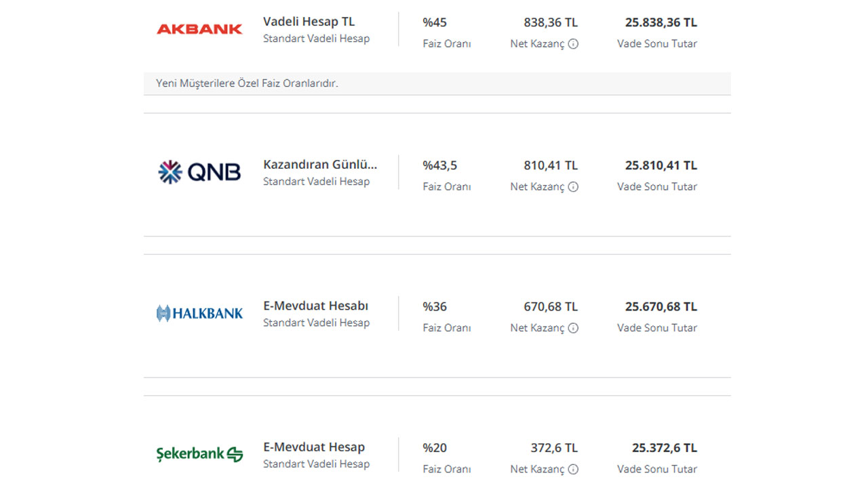
Task: Click Akbank's %45 interest rate
Action: 435,22
